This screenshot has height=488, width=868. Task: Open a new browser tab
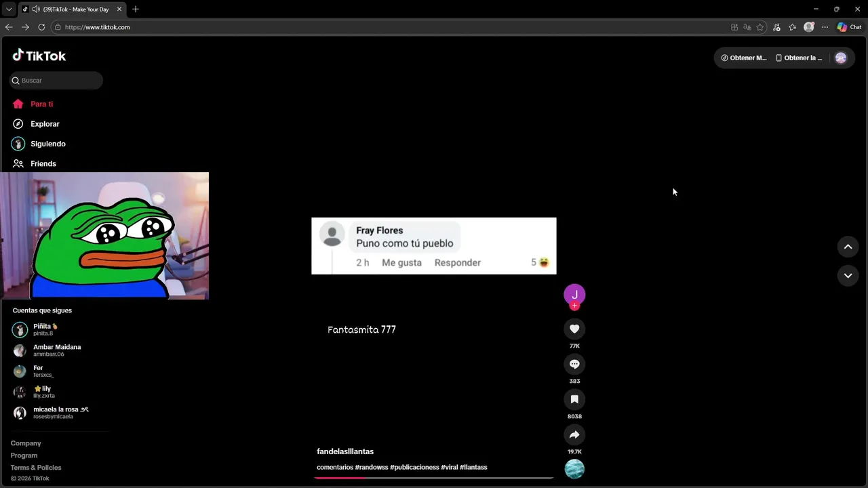click(136, 9)
